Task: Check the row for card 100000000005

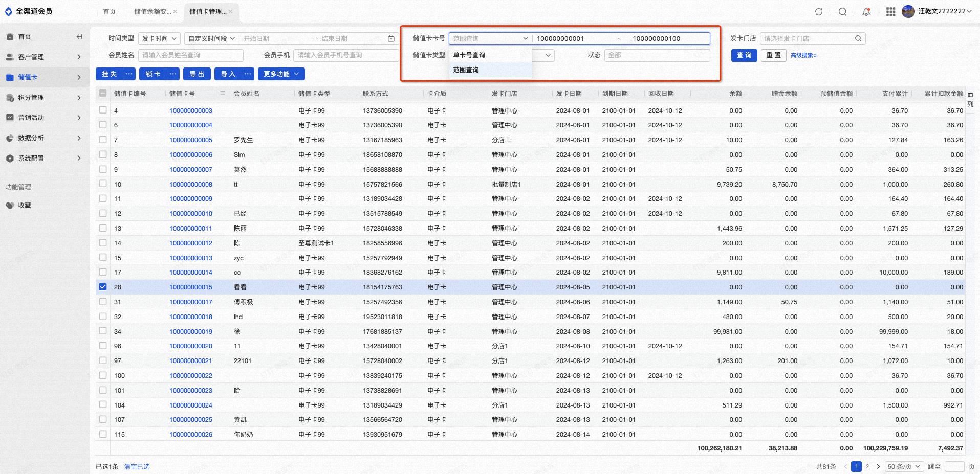Action: [x=103, y=140]
